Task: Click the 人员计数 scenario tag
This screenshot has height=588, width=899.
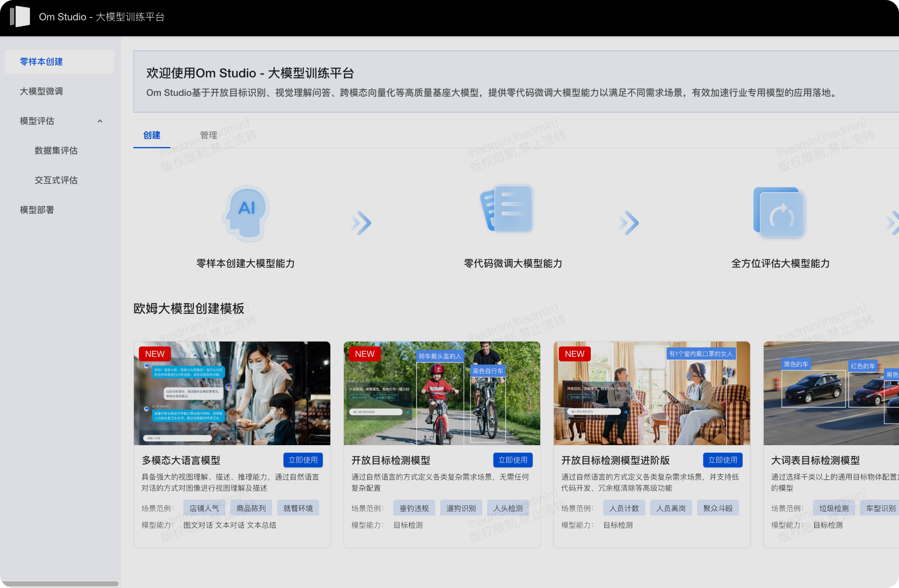Action: click(x=625, y=508)
